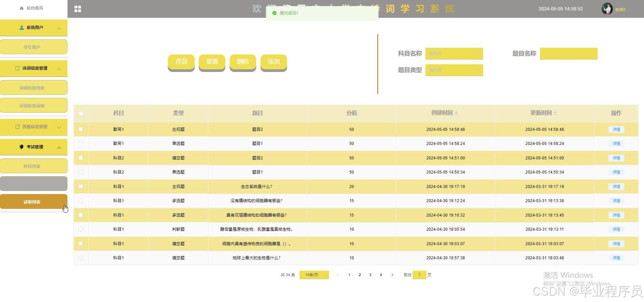Open 诗词信息列表 menu item
Image resolution: width=644 pixels, height=302 pixels.
pyautogui.click(x=34, y=87)
